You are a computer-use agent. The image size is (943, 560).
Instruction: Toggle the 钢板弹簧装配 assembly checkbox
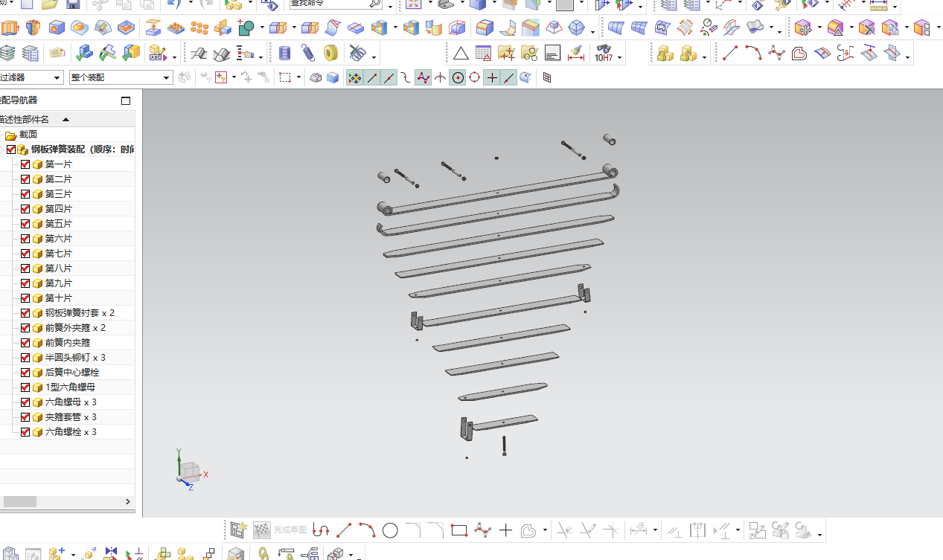[10, 149]
